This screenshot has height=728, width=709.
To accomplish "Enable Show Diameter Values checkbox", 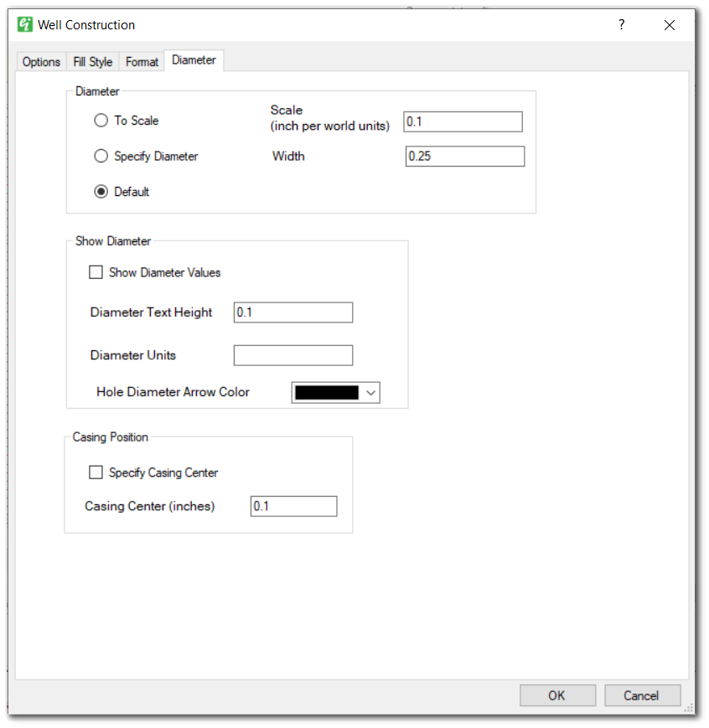I will click(x=96, y=272).
